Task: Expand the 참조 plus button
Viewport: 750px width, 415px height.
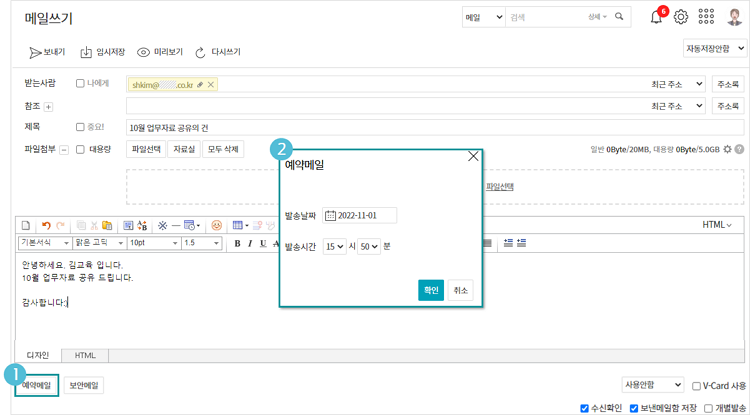Action: click(48, 108)
